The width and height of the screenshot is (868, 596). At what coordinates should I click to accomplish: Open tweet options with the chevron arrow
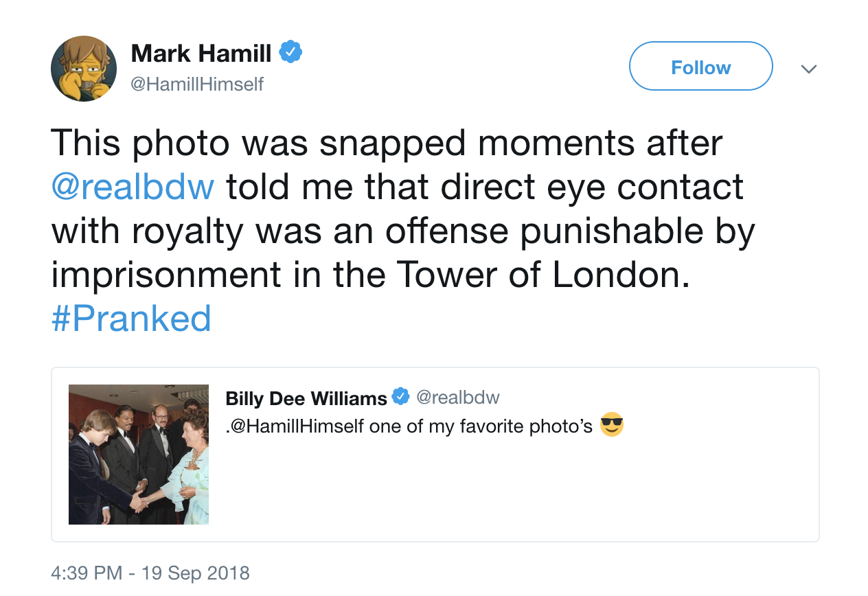(x=809, y=69)
